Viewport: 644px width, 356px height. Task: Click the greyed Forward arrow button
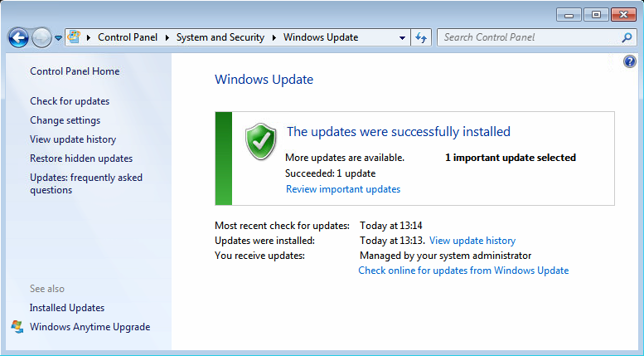[x=41, y=38]
